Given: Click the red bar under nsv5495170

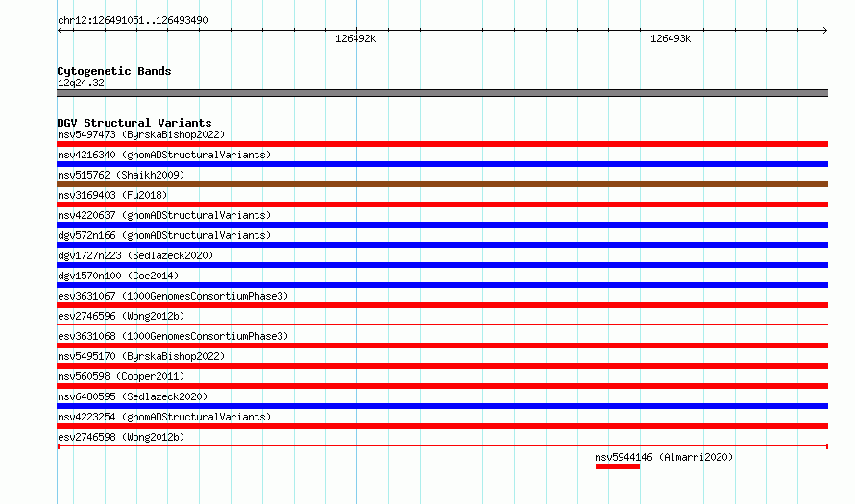Looking at the screenshot, I should tap(442, 366).
